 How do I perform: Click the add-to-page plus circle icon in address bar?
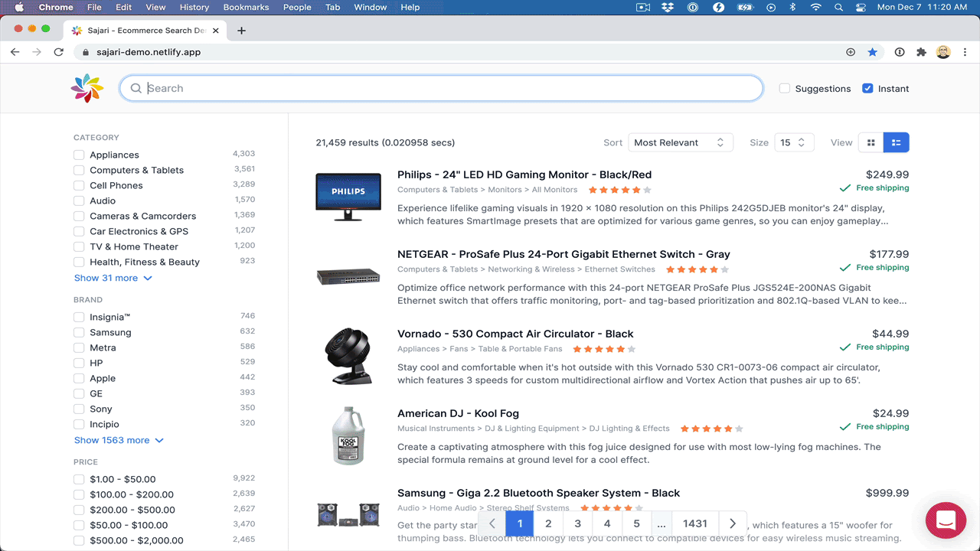[x=851, y=52]
